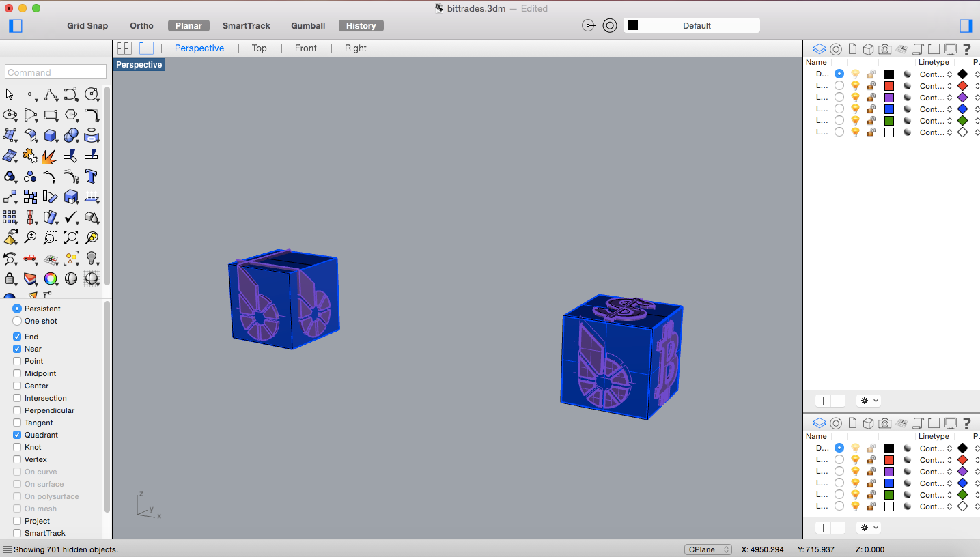Select the Copy tool
The image size is (980, 557).
pyautogui.click(x=30, y=197)
